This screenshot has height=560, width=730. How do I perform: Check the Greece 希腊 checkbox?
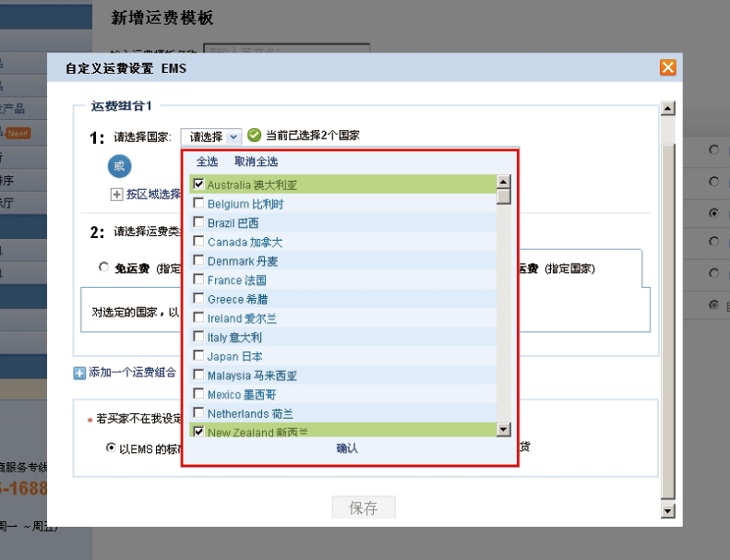198,298
